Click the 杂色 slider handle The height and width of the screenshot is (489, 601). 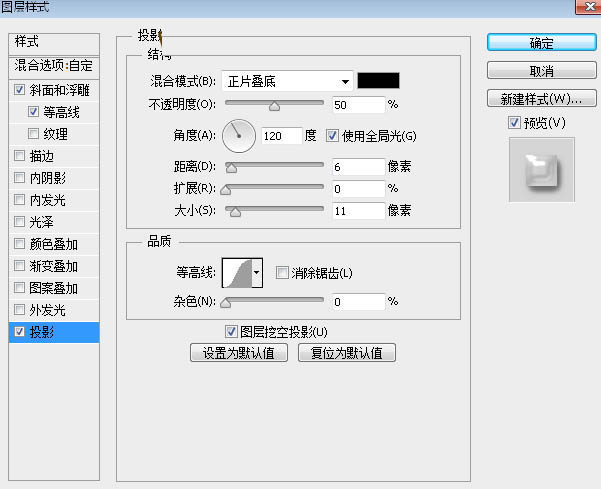click(x=226, y=303)
